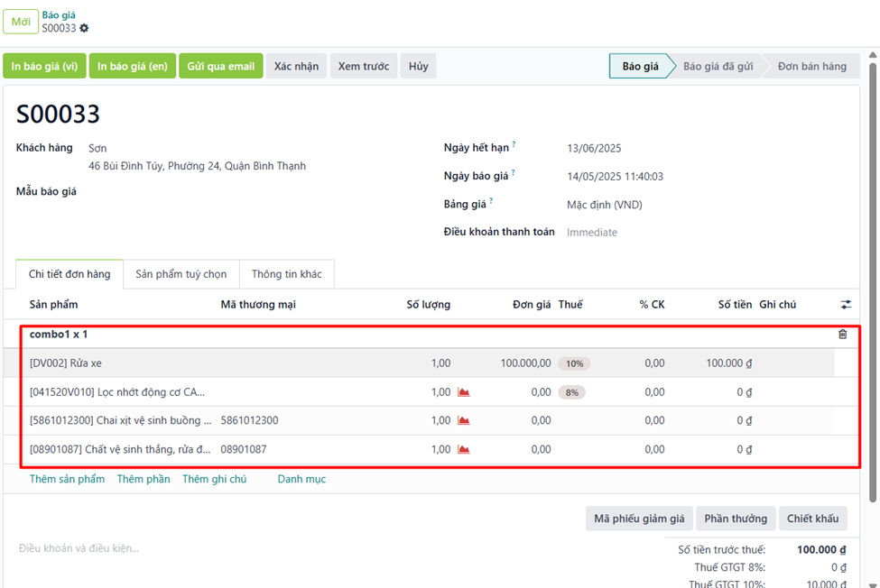Click the Mã thương mại column header
Screen dimensions: 880x588
click(258, 304)
